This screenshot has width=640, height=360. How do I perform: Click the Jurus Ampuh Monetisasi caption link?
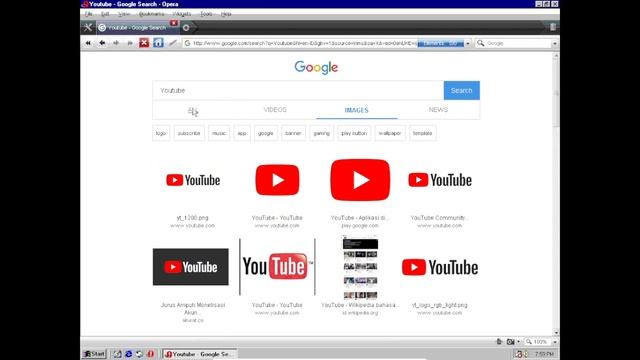click(x=193, y=309)
